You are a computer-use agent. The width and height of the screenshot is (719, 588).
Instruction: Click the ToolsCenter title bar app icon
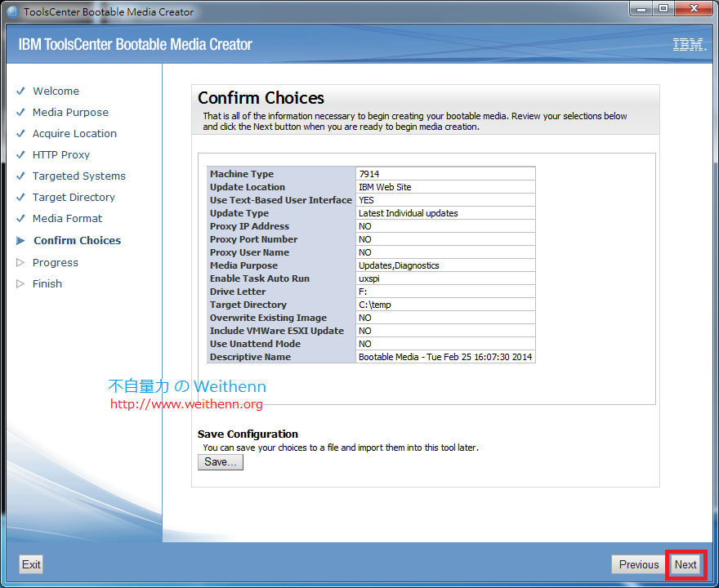point(12,11)
